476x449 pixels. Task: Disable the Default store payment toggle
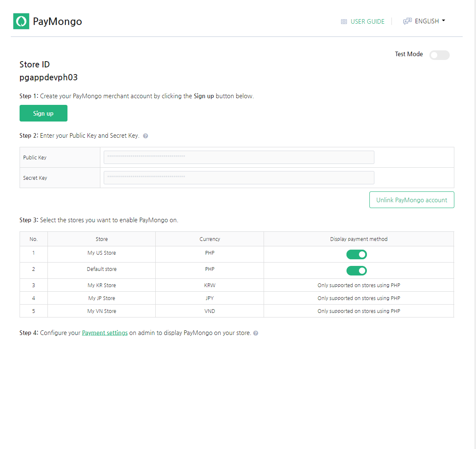356,270
